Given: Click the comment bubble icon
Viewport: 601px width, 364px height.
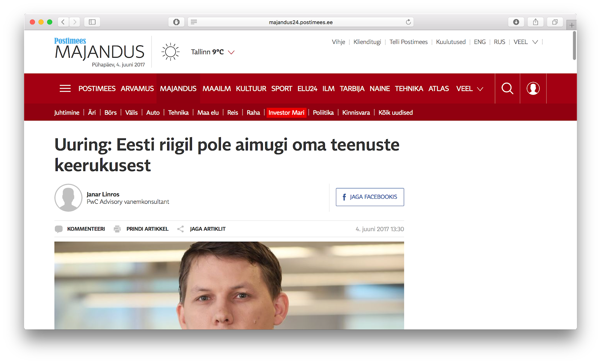Looking at the screenshot, I should (x=59, y=229).
